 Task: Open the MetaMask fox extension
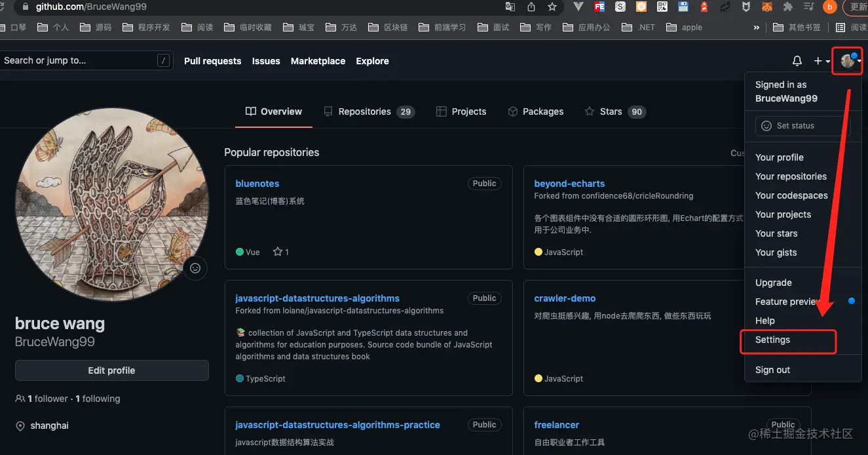(766, 7)
